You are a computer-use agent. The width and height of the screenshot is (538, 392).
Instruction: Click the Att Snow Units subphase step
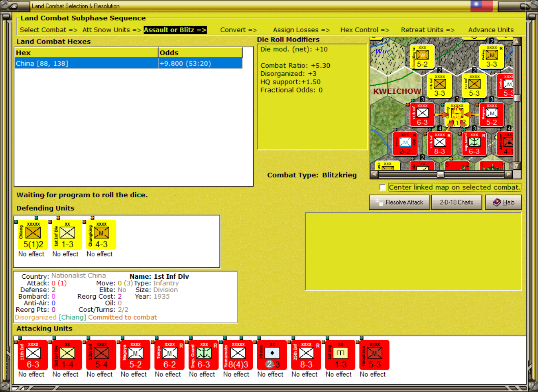pyautogui.click(x=112, y=30)
